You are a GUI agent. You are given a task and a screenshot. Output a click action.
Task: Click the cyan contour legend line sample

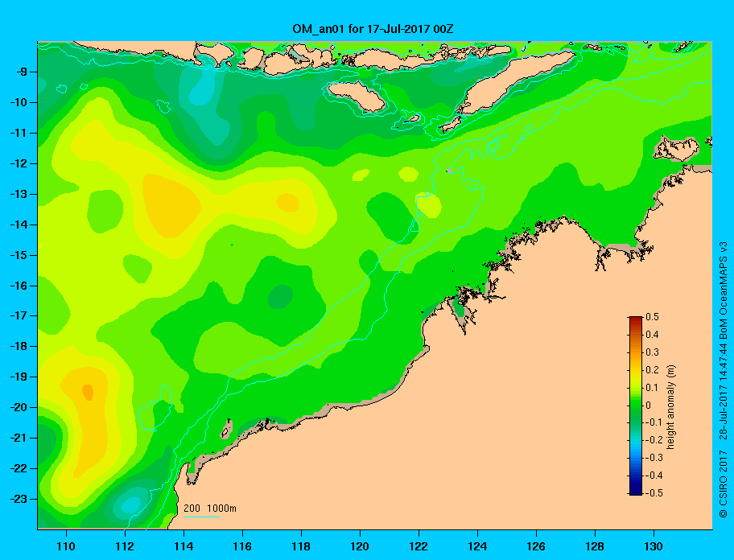[x=201, y=517]
